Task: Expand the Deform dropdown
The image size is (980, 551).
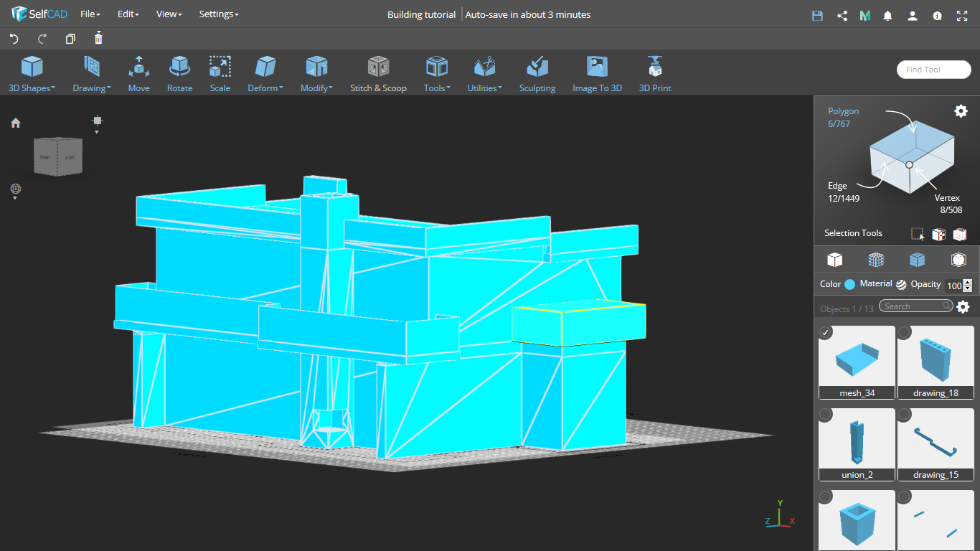Action: pos(265,75)
